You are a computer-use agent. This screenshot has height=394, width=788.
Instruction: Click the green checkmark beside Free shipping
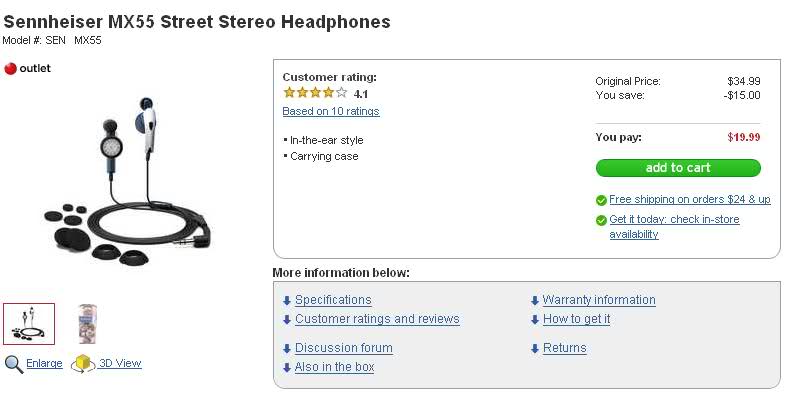[601, 201]
